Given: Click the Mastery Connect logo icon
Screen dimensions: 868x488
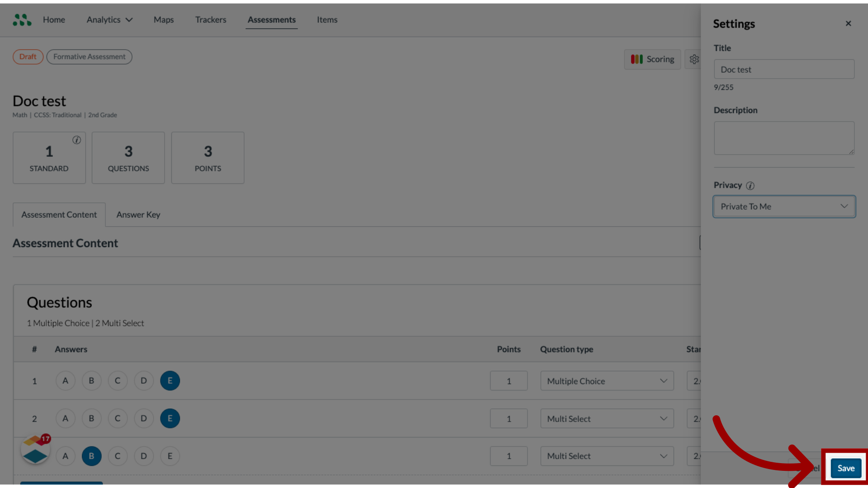Looking at the screenshot, I should pyautogui.click(x=22, y=20).
